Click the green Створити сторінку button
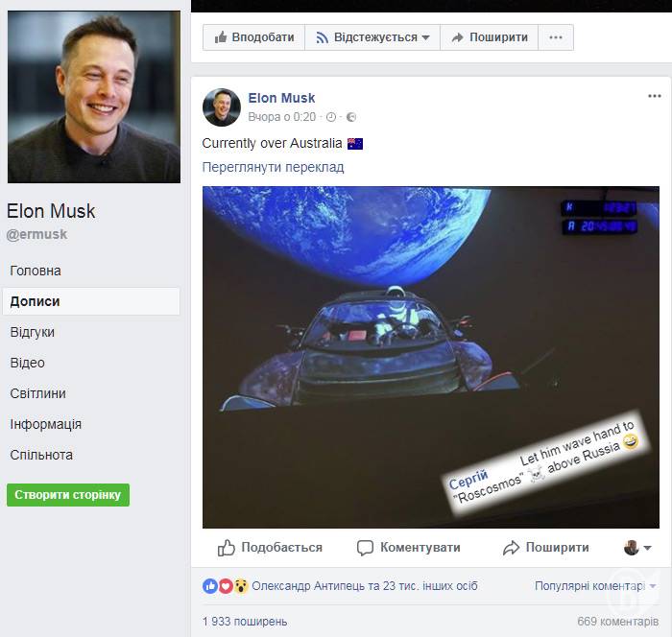This screenshot has width=672, height=637. 68,495
